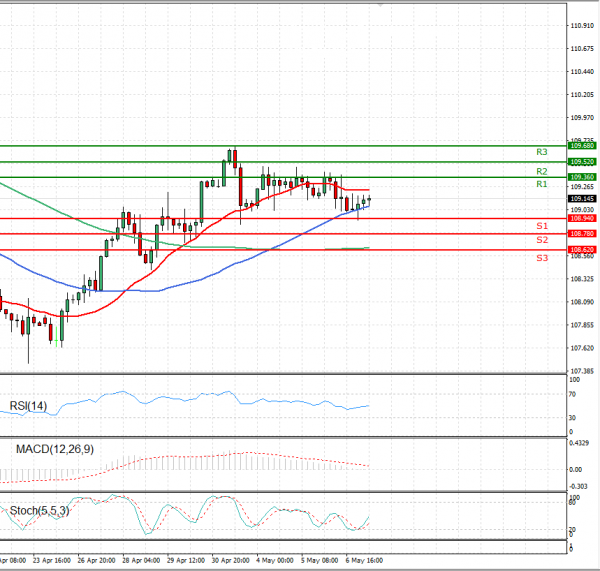Click the 28 Apr 04:00 time label

pyautogui.click(x=141, y=560)
